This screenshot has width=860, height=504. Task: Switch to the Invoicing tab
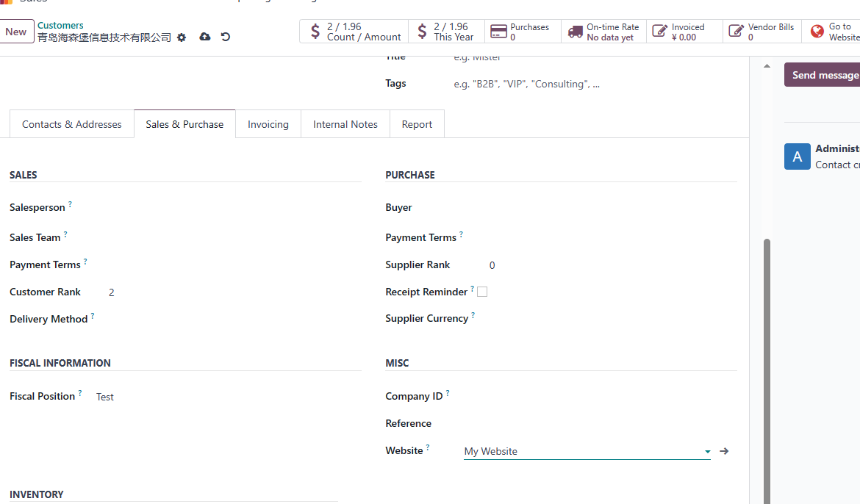(268, 124)
